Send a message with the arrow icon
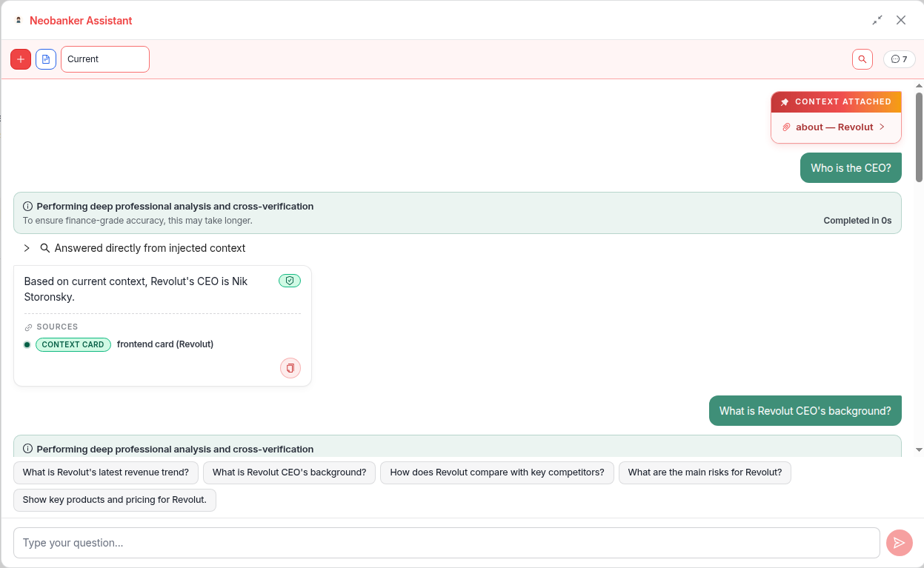The height and width of the screenshot is (568, 924). click(900, 543)
